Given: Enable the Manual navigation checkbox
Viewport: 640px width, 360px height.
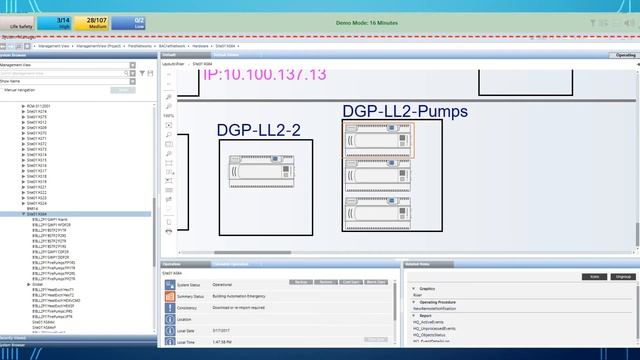Looking at the screenshot, I should tap(2, 90).
